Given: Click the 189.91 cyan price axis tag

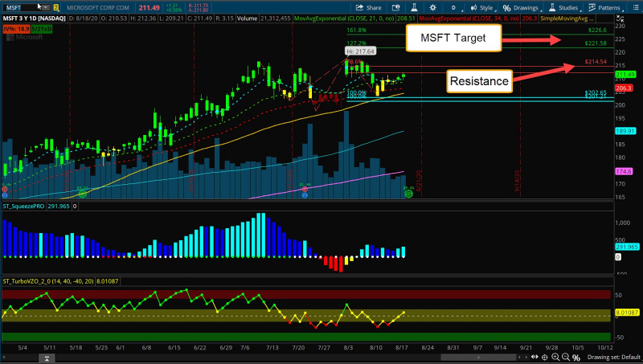Looking at the screenshot, I should (x=625, y=131).
